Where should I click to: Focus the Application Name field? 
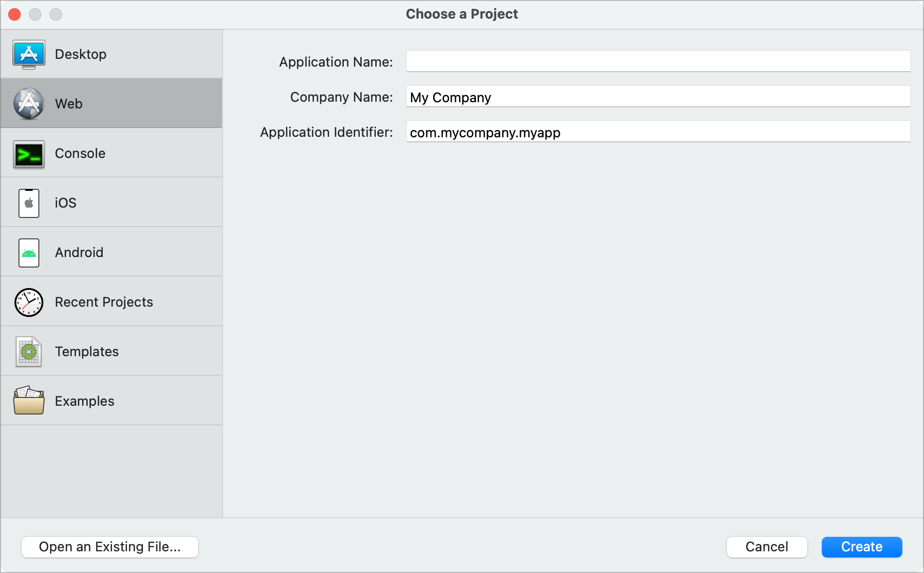click(658, 61)
